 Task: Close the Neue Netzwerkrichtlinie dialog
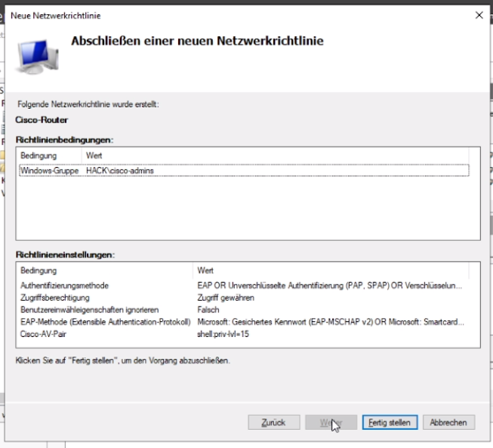click(x=479, y=15)
